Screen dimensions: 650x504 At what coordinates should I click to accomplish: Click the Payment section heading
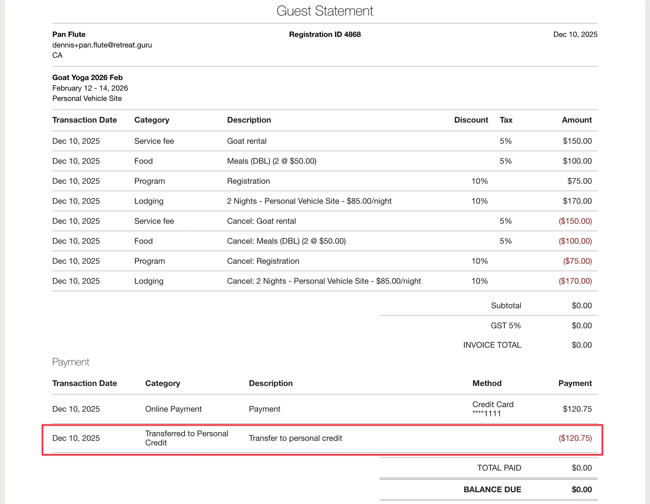70,362
